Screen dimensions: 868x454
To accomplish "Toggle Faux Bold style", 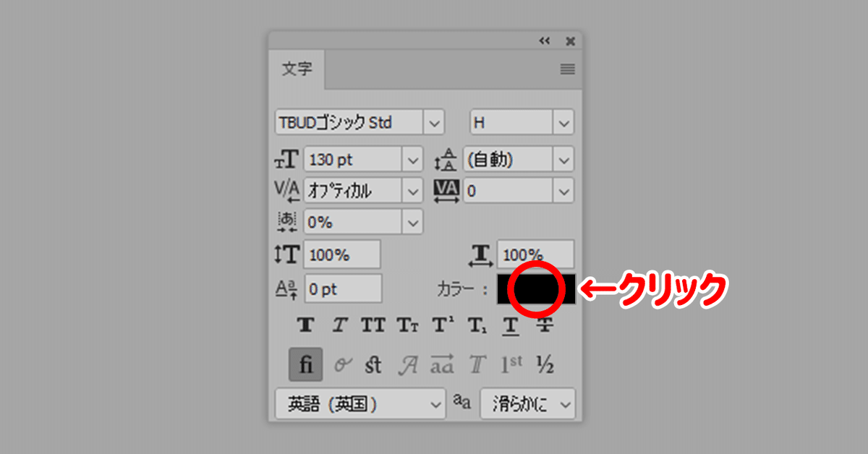I will pos(306,325).
